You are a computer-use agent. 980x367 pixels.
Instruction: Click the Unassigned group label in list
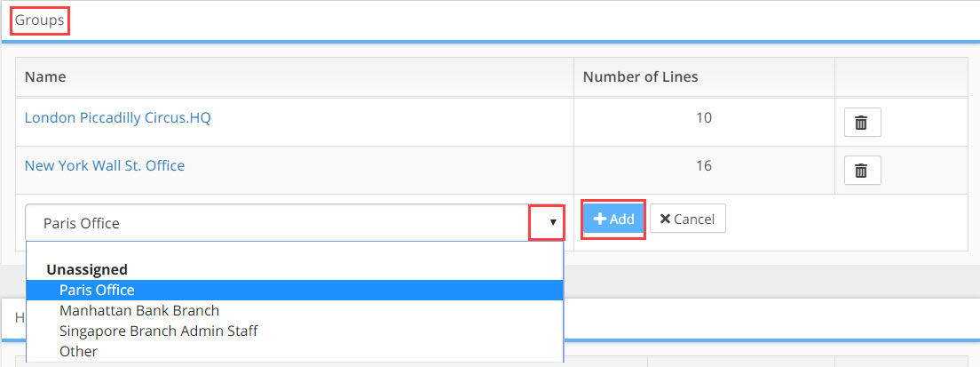[87, 269]
